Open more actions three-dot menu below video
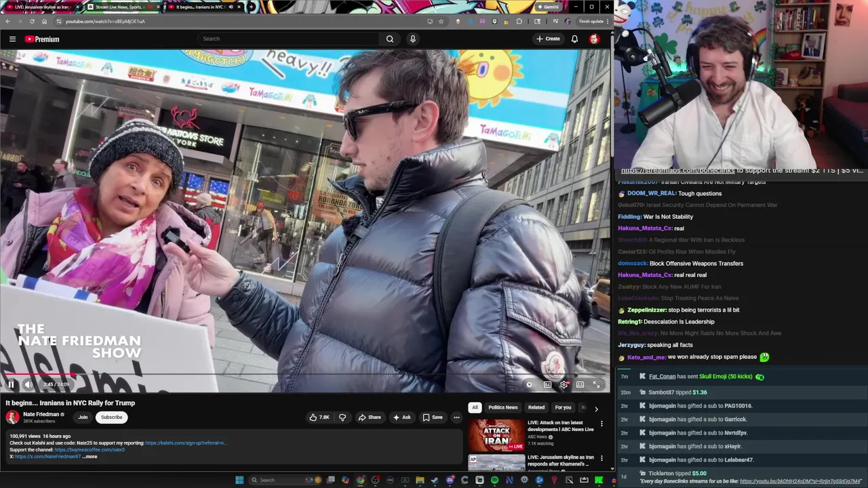 click(x=456, y=418)
